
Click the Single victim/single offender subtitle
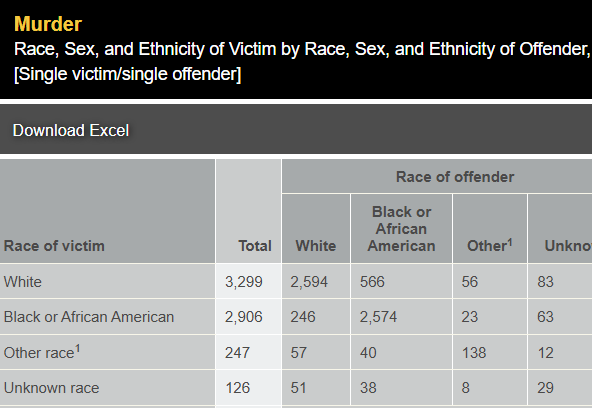(x=127, y=74)
